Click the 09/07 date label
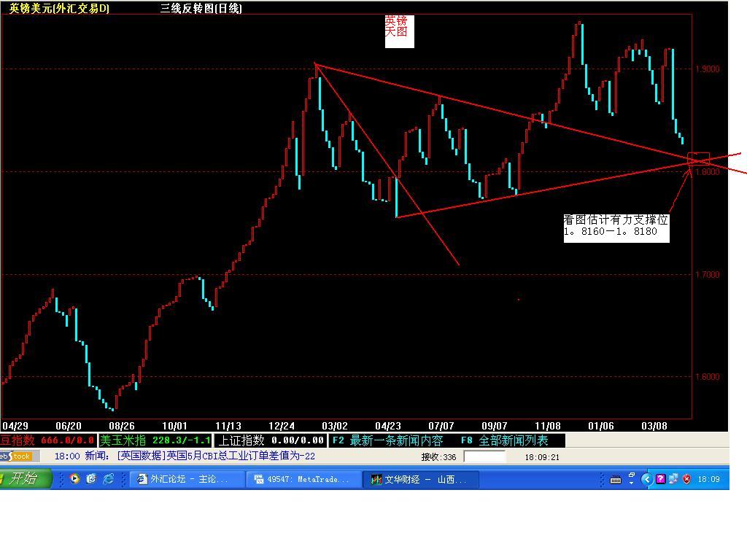 click(495, 426)
